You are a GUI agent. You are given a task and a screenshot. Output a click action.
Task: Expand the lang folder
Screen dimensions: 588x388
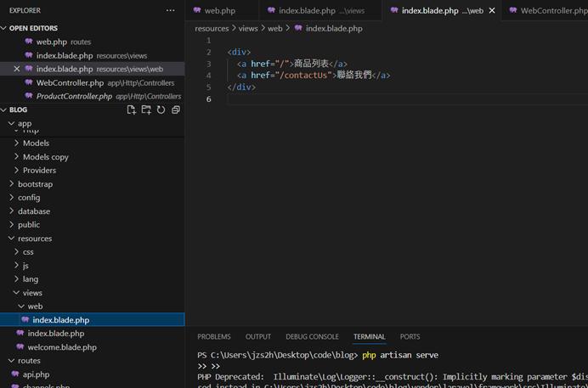click(16, 279)
